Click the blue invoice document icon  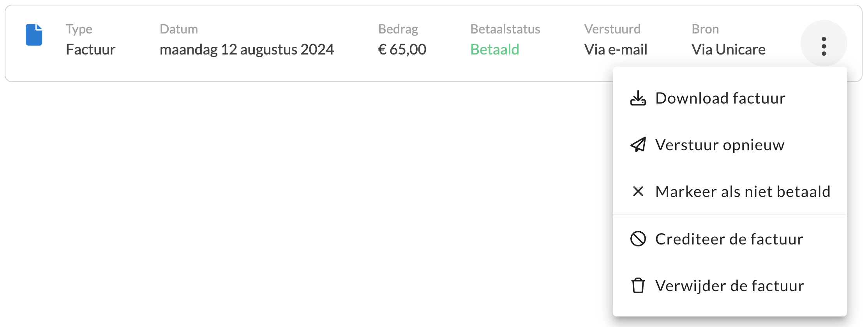34,35
